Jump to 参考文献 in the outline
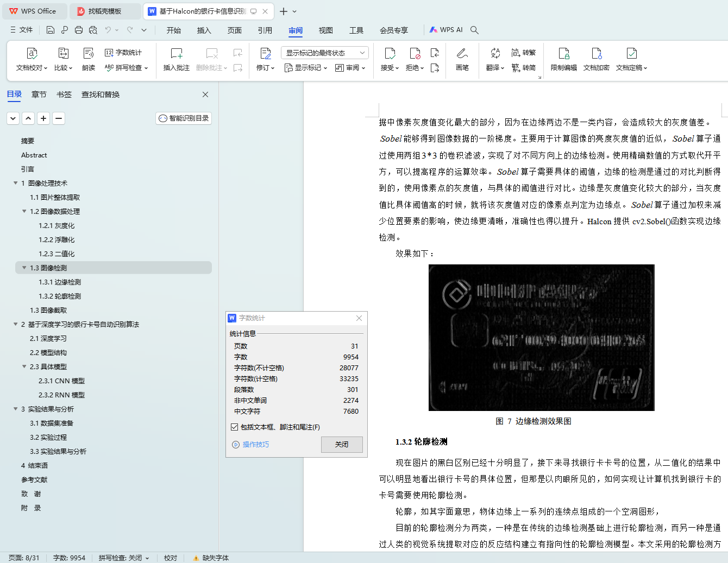 [34, 479]
